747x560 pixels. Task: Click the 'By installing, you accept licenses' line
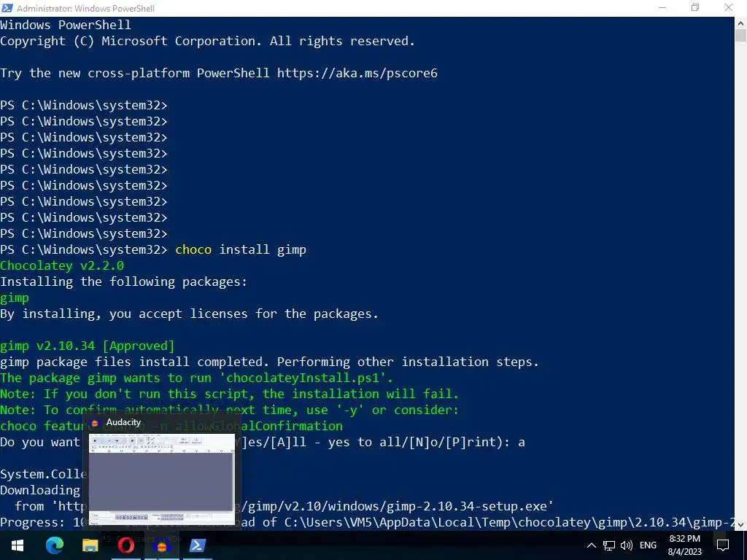189,314
